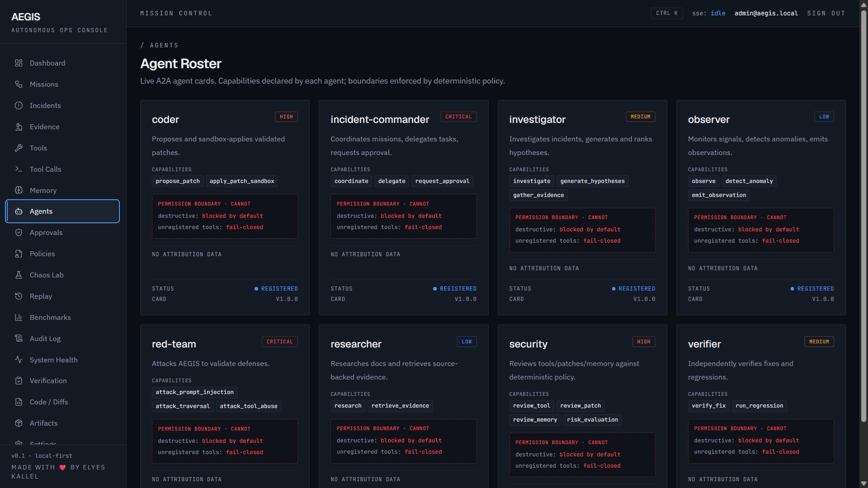The height and width of the screenshot is (488, 868).
Task: Click the Audit Log scroll icon
Action: click(19, 339)
